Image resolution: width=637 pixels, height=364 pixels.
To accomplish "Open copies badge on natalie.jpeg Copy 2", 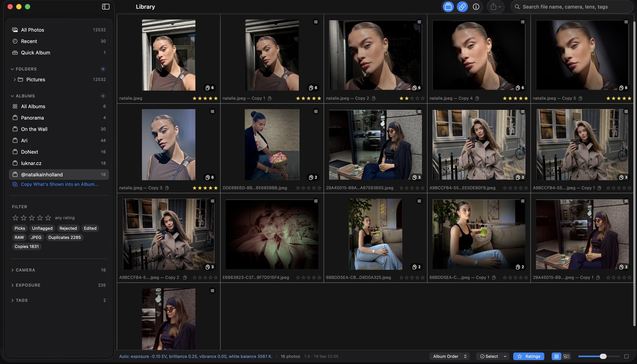I will click(417, 88).
